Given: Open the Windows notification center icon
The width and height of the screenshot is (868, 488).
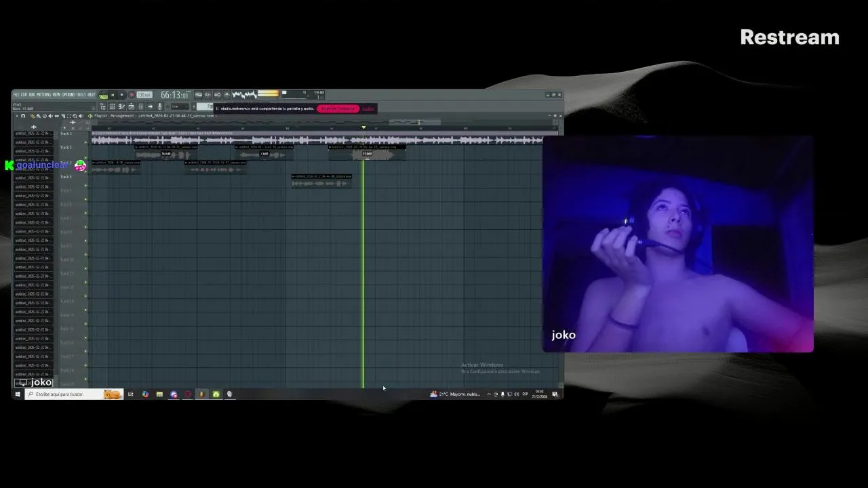Looking at the screenshot, I should [555, 394].
